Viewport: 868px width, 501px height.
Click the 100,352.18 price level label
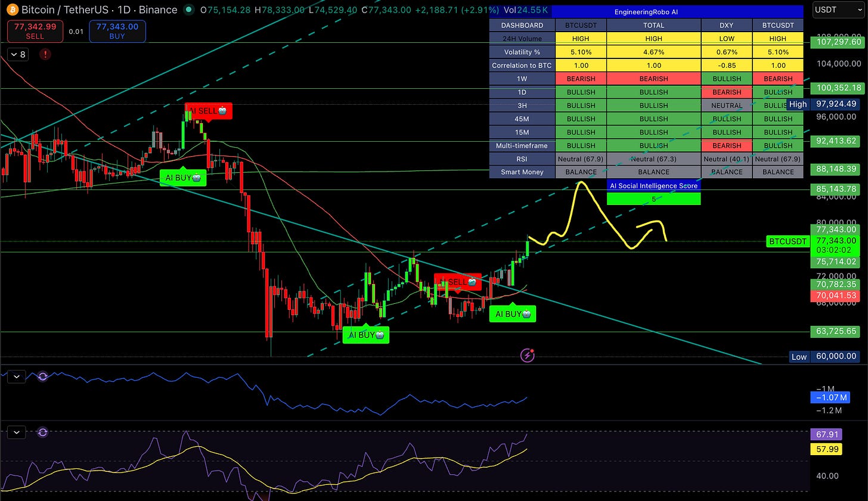[x=838, y=88]
